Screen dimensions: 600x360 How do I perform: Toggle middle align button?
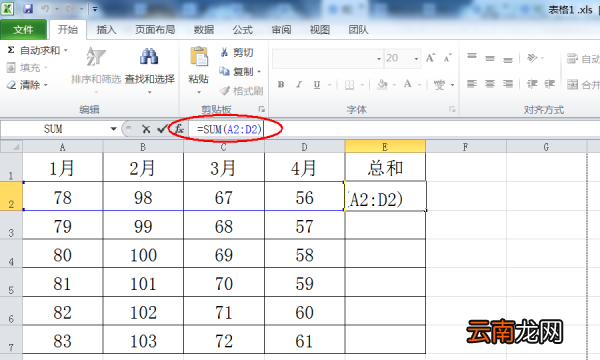pyautogui.click(x=490, y=58)
